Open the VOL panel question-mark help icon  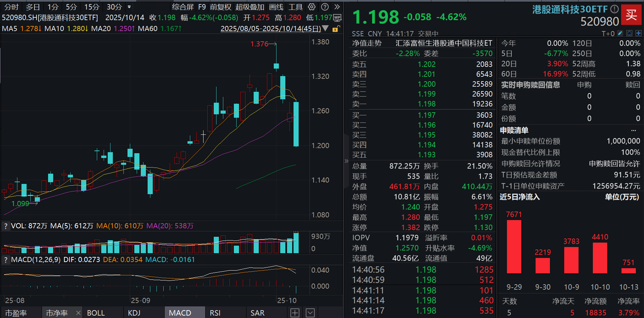[x=5, y=226]
